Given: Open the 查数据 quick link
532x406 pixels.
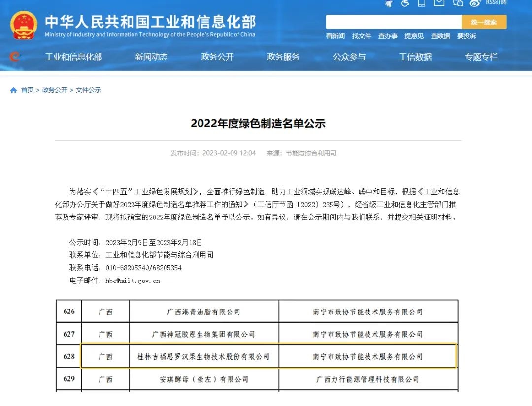Looking at the screenshot, I should [x=440, y=36].
